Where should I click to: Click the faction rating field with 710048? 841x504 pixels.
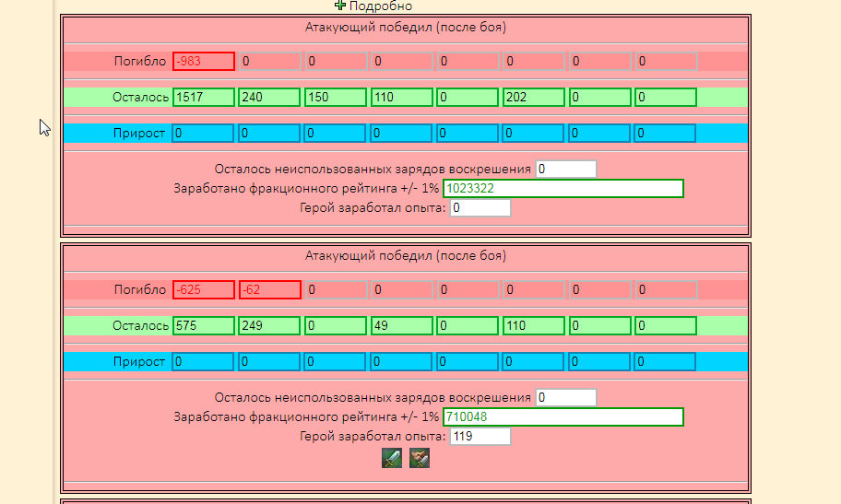click(563, 416)
